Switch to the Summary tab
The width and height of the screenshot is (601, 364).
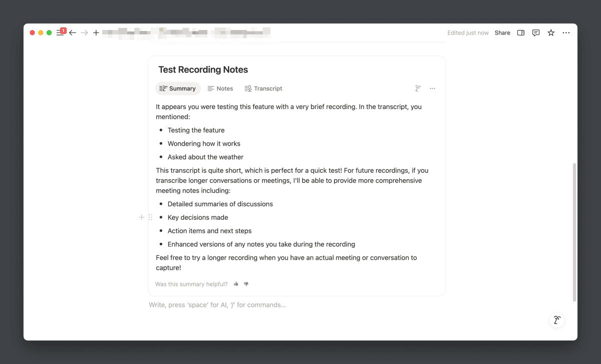pos(178,89)
